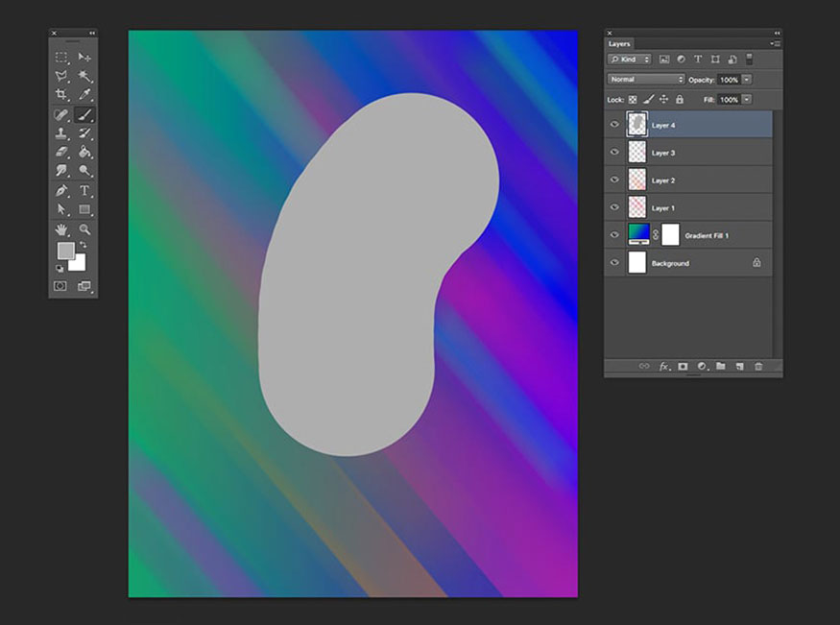Screen dimensions: 840x625
Task: Open the Opacity slider arrow
Action: pos(747,80)
